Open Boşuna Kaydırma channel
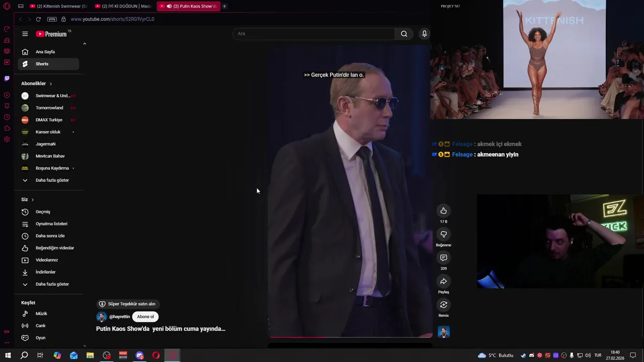The image size is (644, 362). 48,168
